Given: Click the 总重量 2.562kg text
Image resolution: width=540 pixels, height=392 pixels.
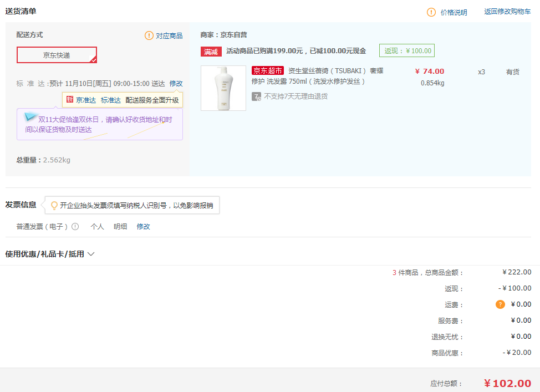Looking at the screenshot, I should tap(43, 160).
